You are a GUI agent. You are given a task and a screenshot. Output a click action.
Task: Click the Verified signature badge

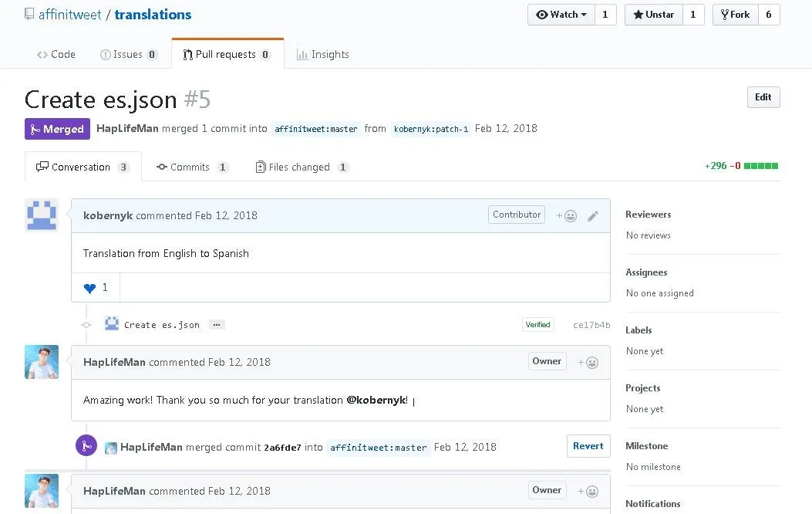pos(537,325)
